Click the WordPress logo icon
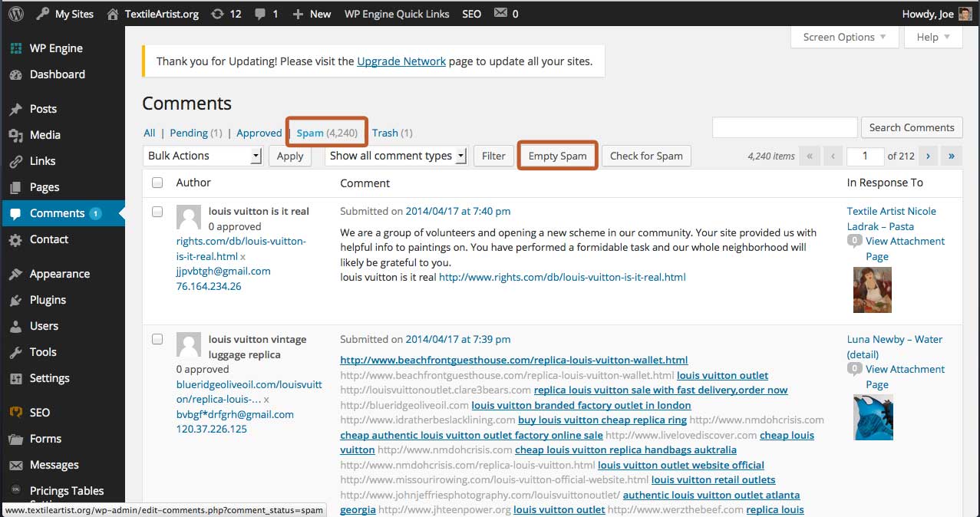This screenshot has height=517, width=980. pyautogui.click(x=16, y=14)
